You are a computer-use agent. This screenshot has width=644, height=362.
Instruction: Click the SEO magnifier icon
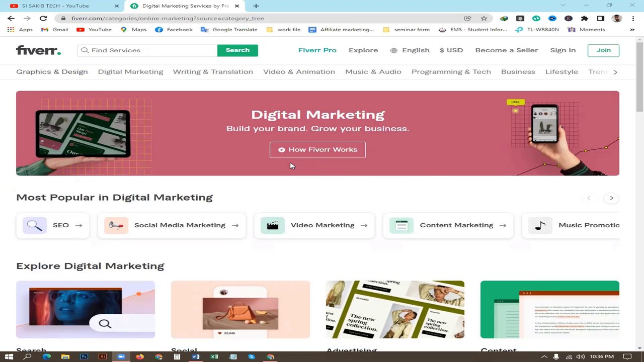click(x=35, y=225)
